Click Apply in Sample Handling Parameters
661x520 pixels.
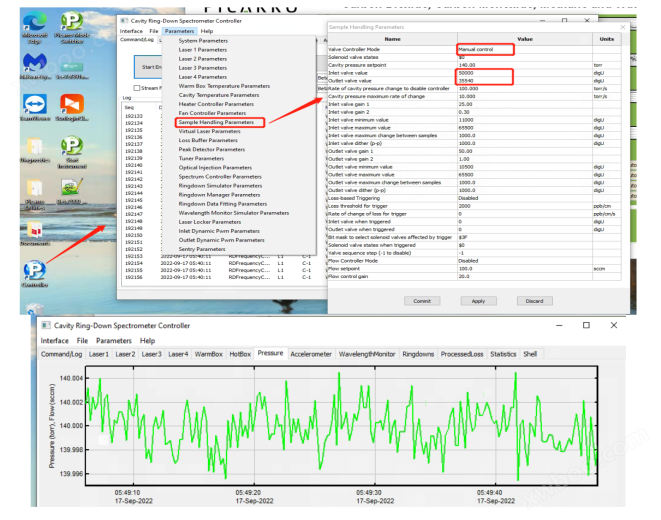478,301
